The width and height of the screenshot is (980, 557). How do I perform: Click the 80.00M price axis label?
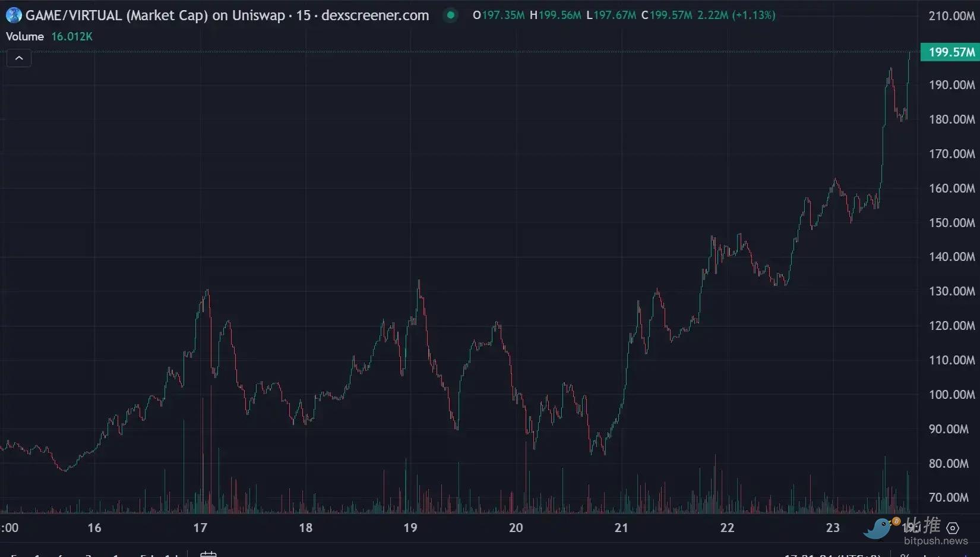949,464
